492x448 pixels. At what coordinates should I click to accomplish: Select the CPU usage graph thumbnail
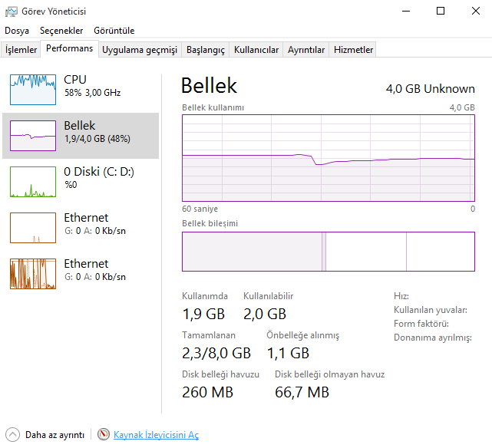click(x=33, y=90)
